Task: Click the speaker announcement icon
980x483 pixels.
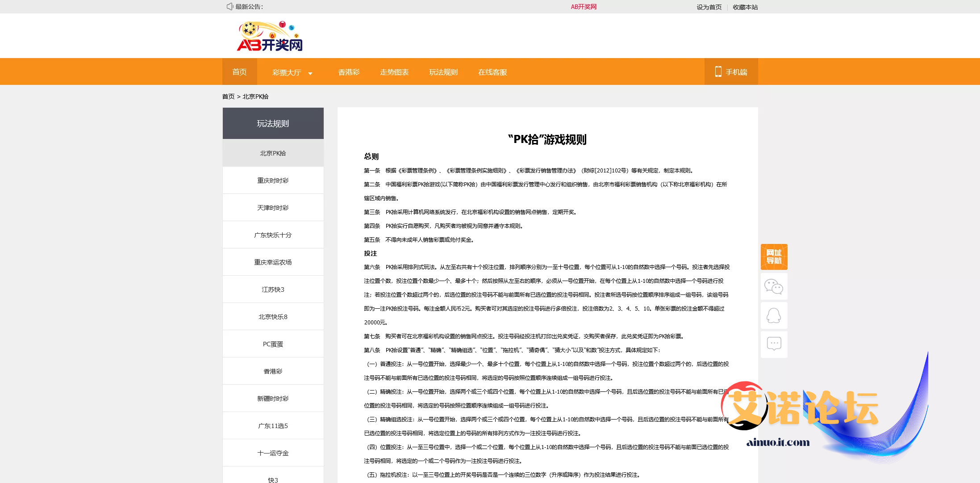Action: (x=229, y=7)
